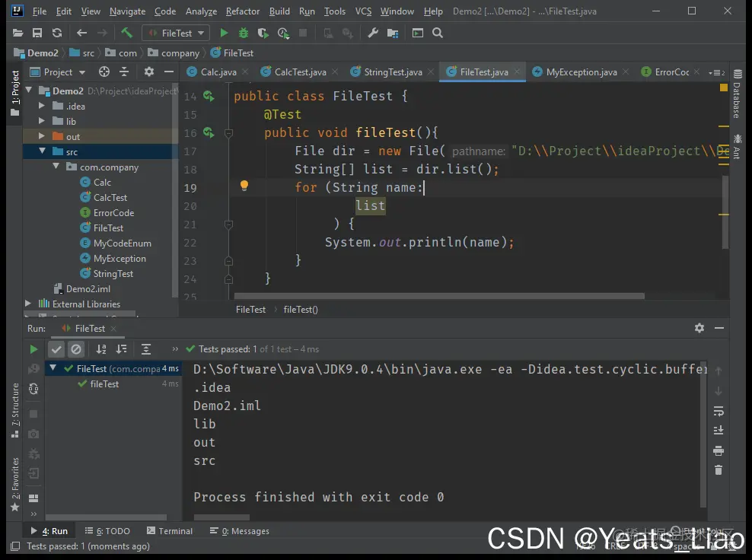This screenshot has width=752, height=560.
Task: Open the VCS menu
Action: (363, 11)
